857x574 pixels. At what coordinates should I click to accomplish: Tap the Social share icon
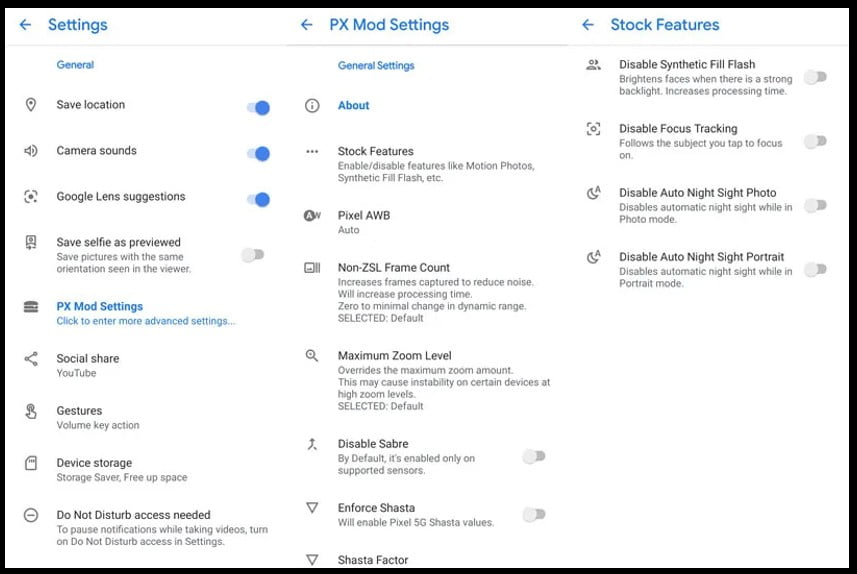tap(31, 359)
